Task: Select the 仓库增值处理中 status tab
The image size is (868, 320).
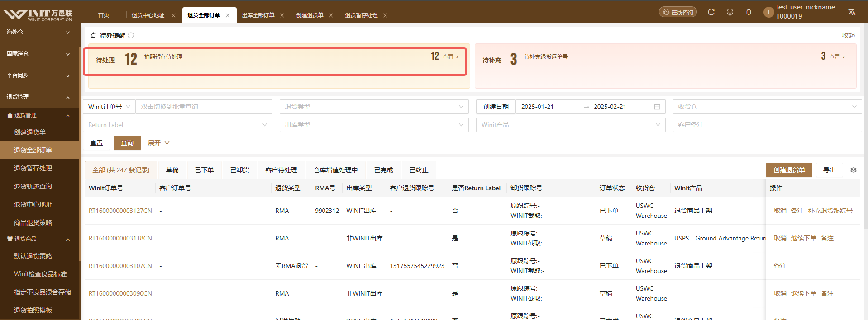Action: click(x=336, y=170)
